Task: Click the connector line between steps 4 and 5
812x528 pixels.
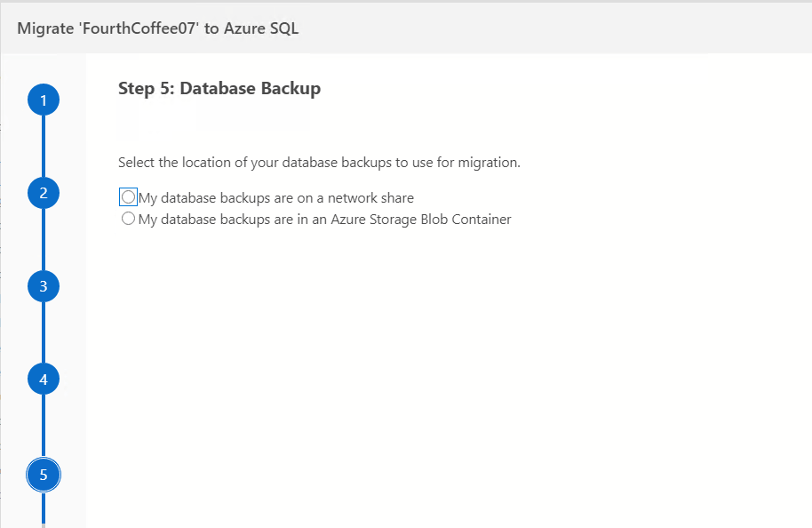Action: 43,427
